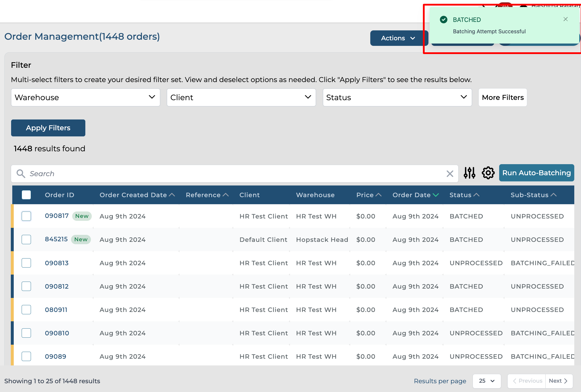The height and width of the screenshot is (392, 581).
Task: Check the box for order 090817
Action: click(x=26, y=216)
